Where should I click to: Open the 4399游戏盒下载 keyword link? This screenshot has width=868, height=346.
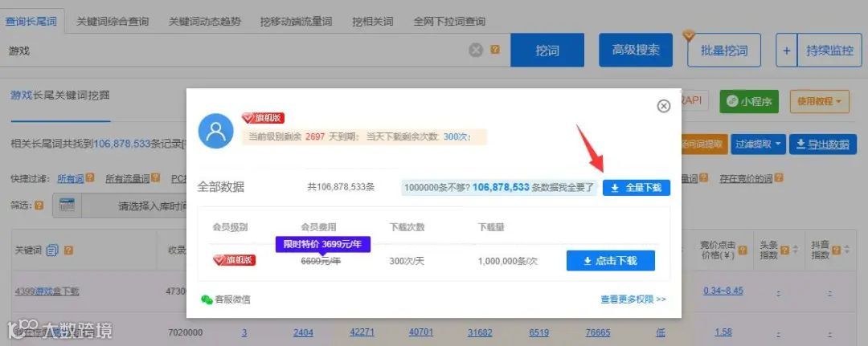pos(47,291)
